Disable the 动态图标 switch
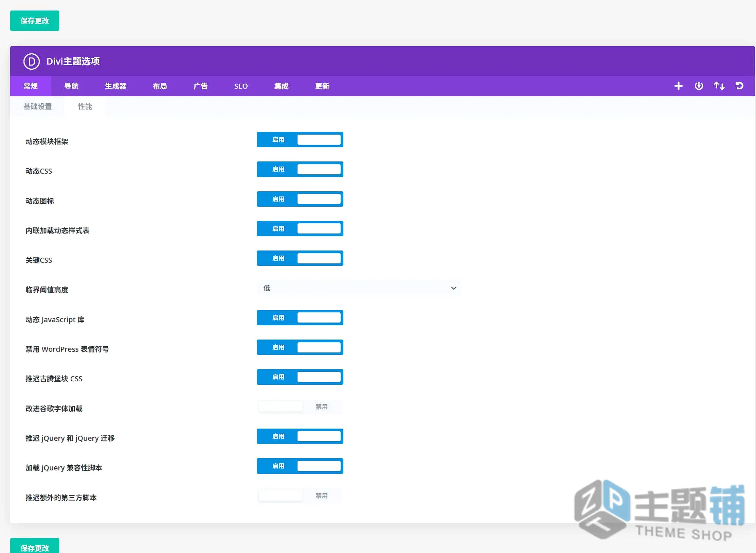 (x=300, y=199)
